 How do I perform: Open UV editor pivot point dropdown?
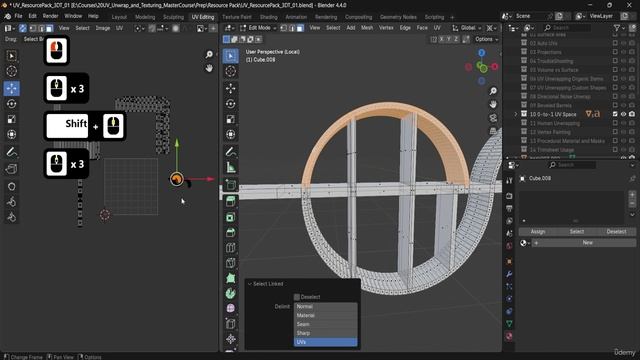coord(139,28)
